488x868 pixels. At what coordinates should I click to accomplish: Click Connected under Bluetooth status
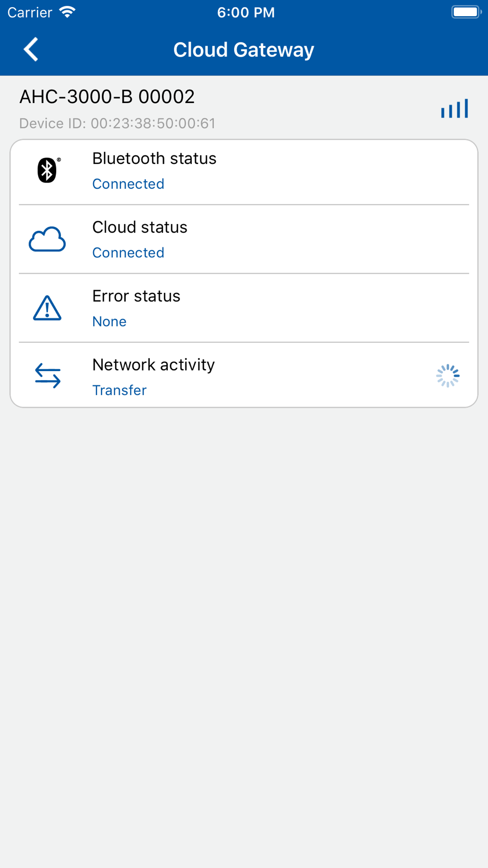tap(128, 184)
